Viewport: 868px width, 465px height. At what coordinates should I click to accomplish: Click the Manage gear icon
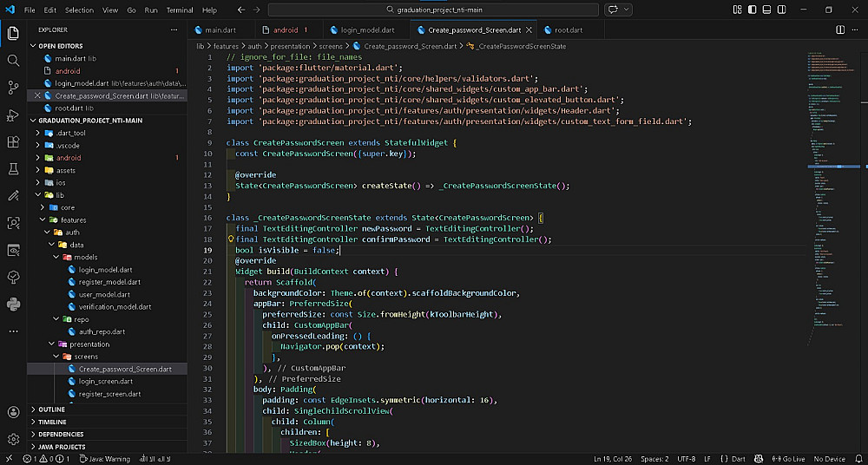13,440
